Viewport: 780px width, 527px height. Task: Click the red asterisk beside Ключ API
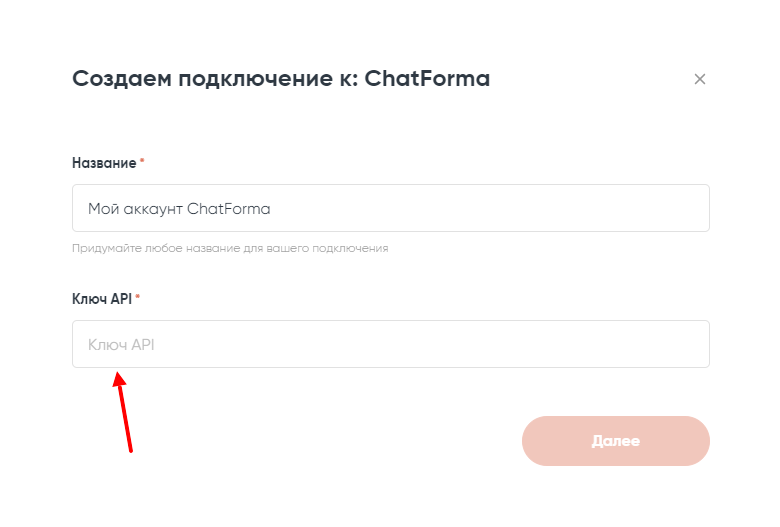[138, 297]
